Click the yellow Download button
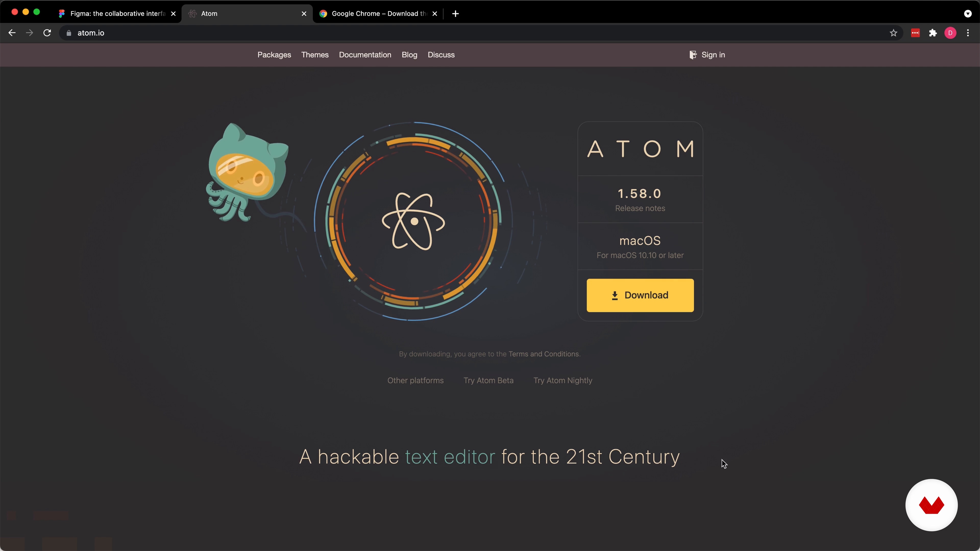Image resolution: width=980 pixels, height=551 pixels. [640, 295]
